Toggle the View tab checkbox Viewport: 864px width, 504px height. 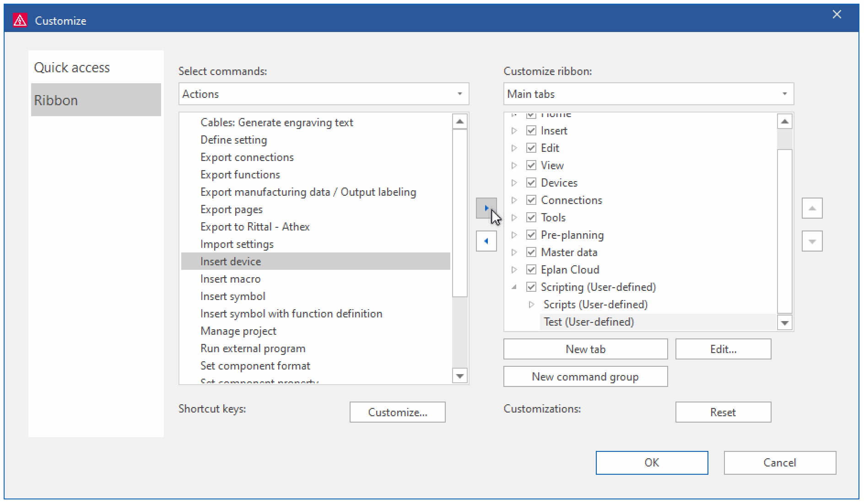[531, 165]
